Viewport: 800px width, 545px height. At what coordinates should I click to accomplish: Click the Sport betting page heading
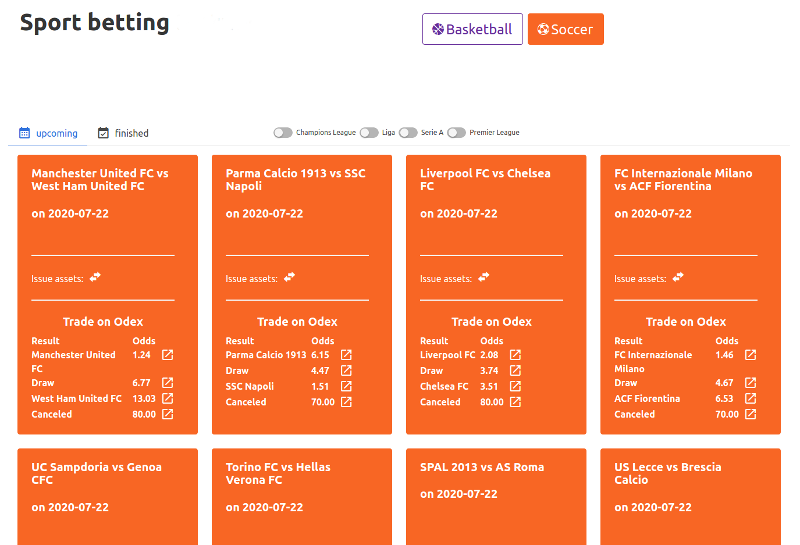tap(94, 23)
